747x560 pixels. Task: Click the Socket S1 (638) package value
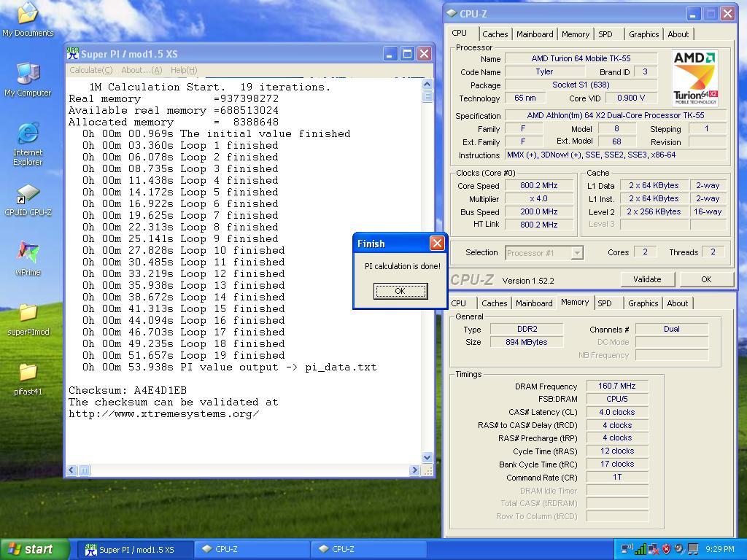click(x=581, y=85)
